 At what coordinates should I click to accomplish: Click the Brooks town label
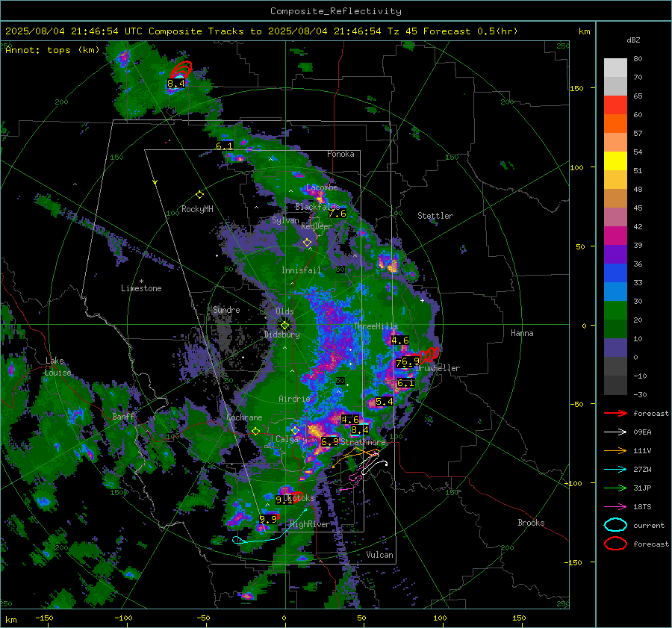(531, 523)
